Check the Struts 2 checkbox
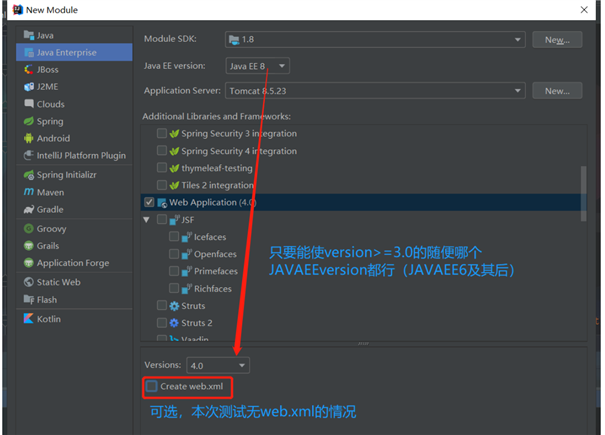The image size is (605, 435). [x=162, y=323]
